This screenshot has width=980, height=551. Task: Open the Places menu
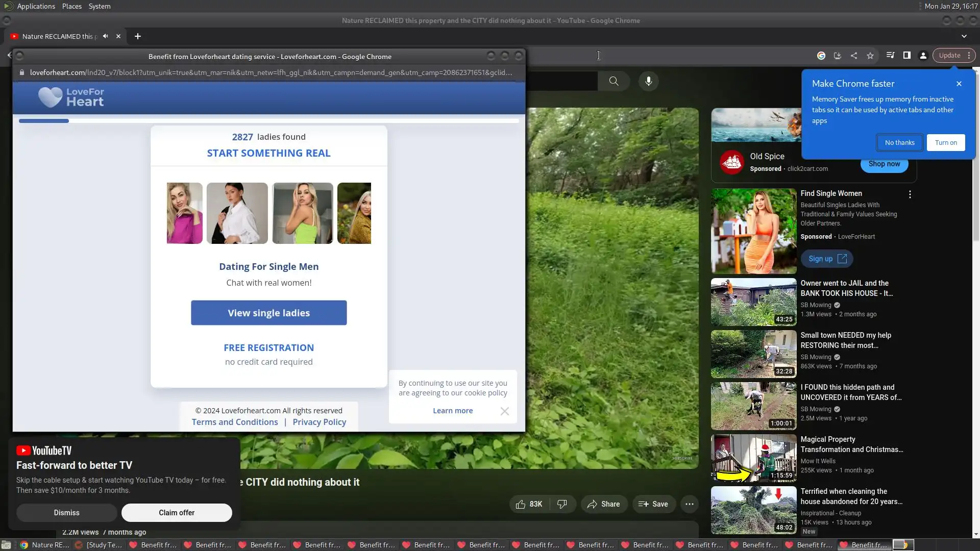tap(71, 6)
